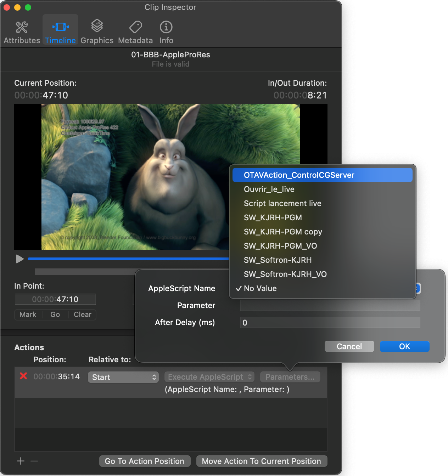This screenshot has width=448, height=476.
Task: Click action position 00:00:35:14
Action: (x=56, y=376)
